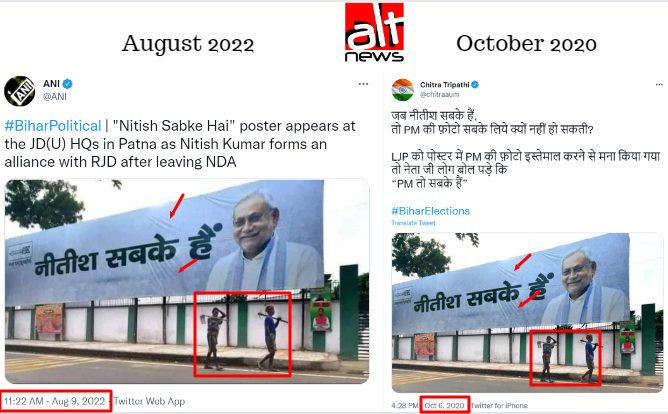Image resolution: width=668 pixels, height=414 pixels.
Task: Open the @ANI handle
Action: point(55,97)
